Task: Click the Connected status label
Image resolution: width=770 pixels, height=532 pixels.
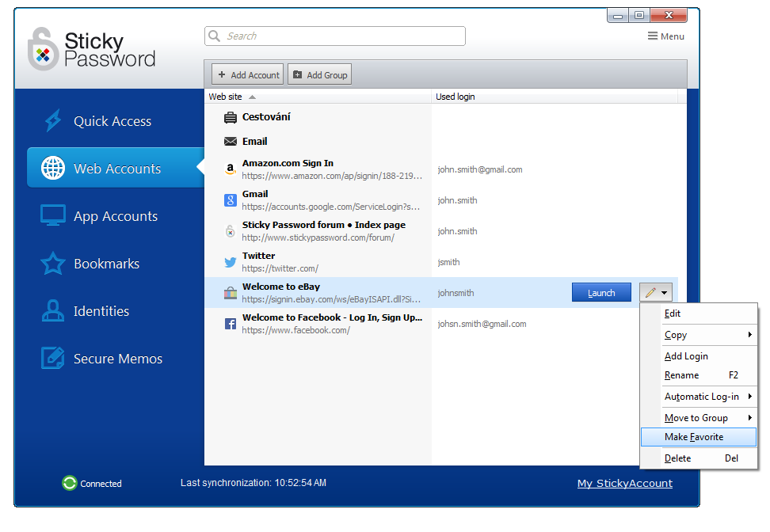Action: click(x=101, y=484)
